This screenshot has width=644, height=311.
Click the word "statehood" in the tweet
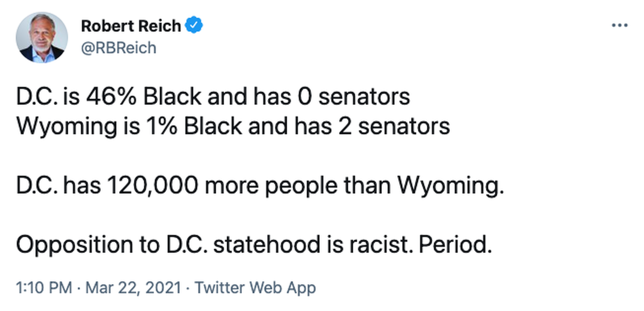[267, 245]
